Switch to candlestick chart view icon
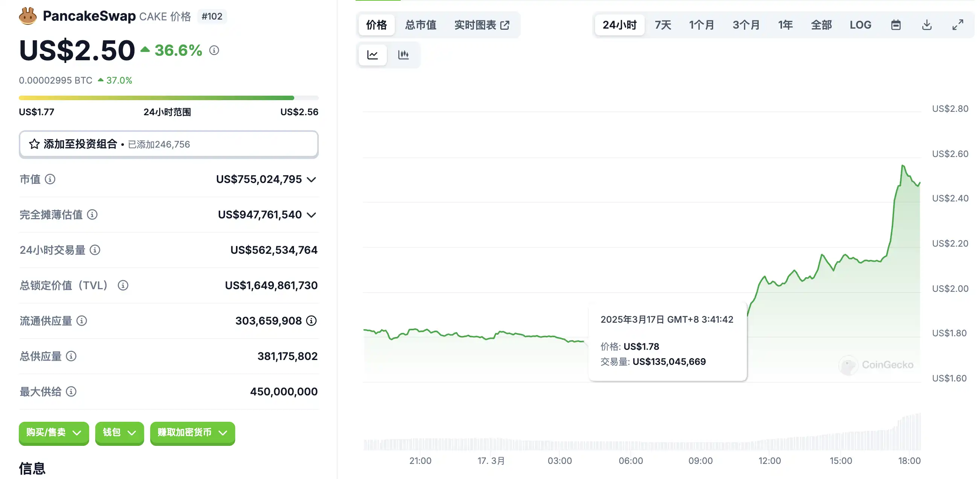This screenshot has height=479, width=980. [x=403, y=55]
